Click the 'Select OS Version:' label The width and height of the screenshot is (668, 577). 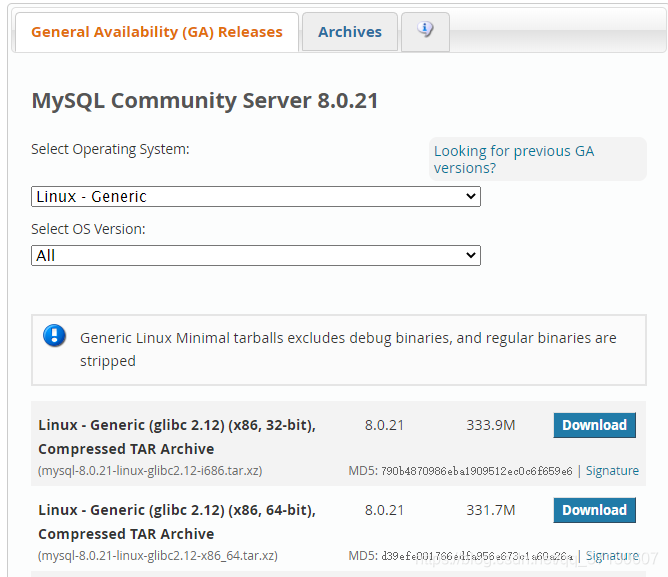tap(88, 229)
